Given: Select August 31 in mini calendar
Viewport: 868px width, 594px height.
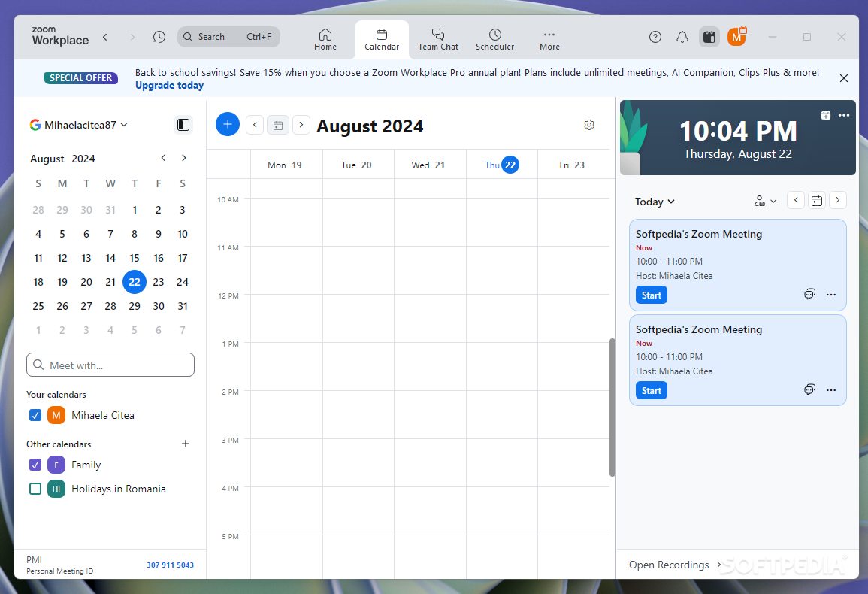Looking at the screenshot, I should click(x=183, y=307).
